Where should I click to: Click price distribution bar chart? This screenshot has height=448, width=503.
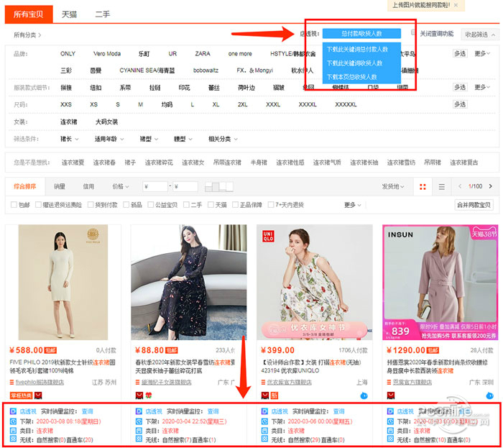pyautogui.click(x=219, y=186)
